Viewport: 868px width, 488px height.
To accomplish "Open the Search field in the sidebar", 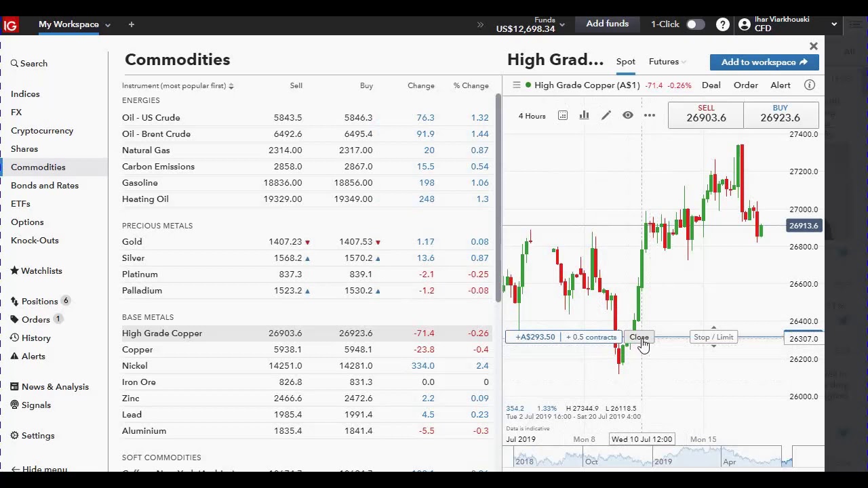I will click(29, 64).
